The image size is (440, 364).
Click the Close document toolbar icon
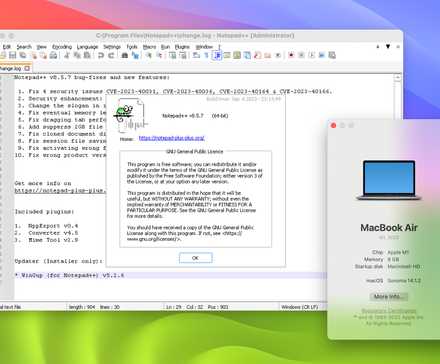[34, 55]
